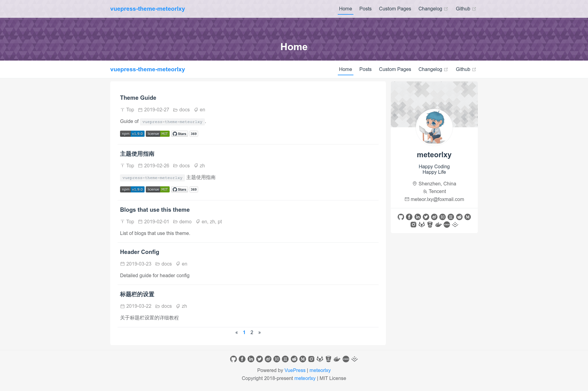Select Posts in the purple banner navbar
The height and width of the screenshot is (391, 588).
[x=365, y=9]
